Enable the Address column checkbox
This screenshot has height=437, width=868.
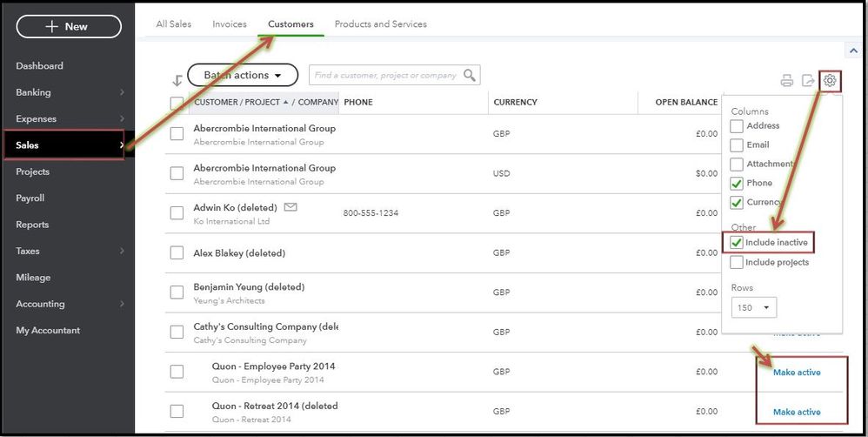[x=738, y=126]
